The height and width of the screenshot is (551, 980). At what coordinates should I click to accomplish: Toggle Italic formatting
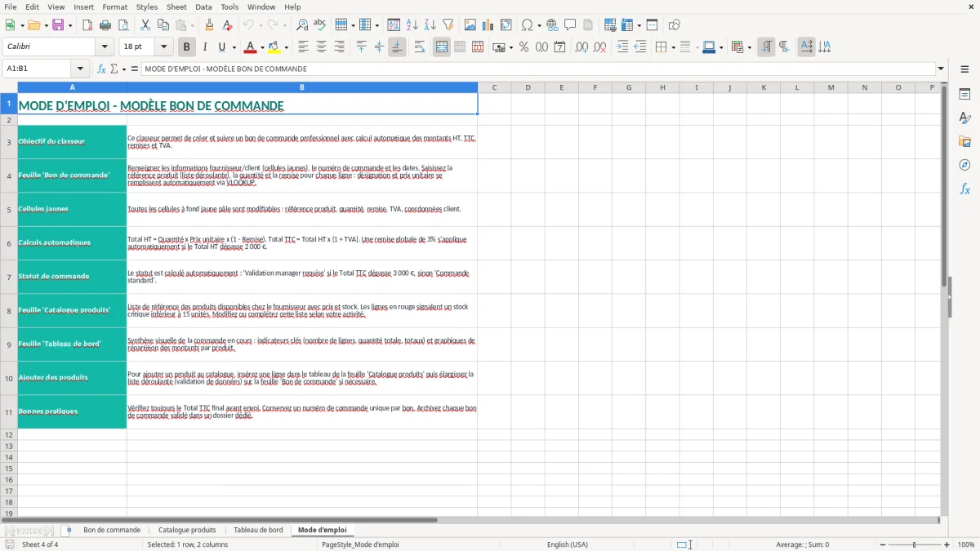pyautogui.click(x=204, y=47)
